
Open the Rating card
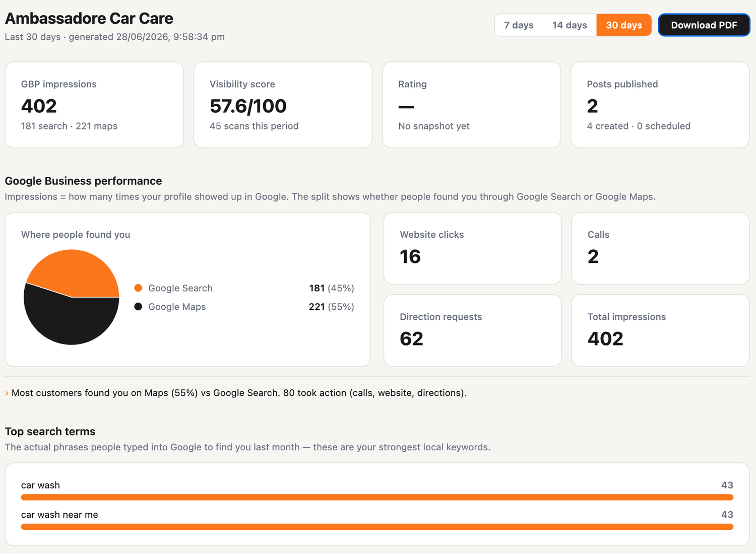pos(471,105)
